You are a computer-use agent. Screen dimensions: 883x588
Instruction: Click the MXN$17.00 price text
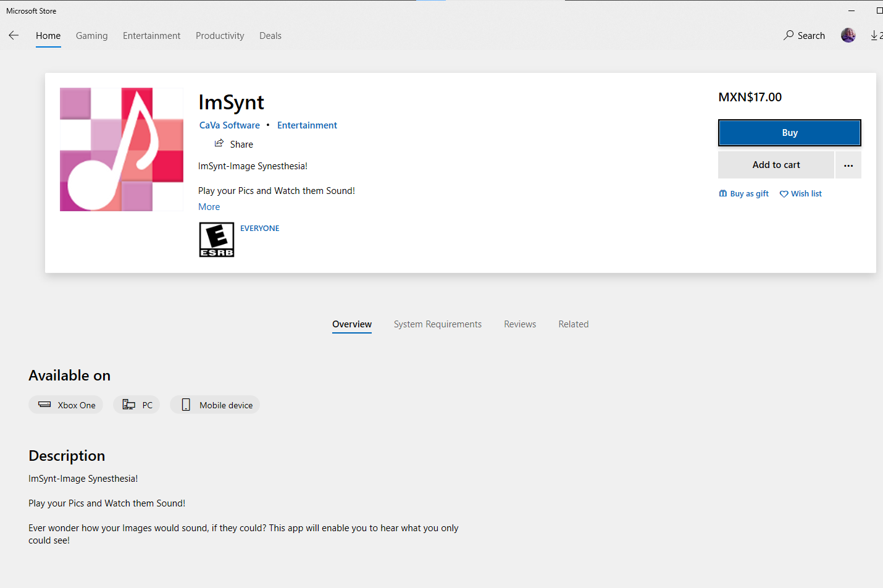[750, 97]
